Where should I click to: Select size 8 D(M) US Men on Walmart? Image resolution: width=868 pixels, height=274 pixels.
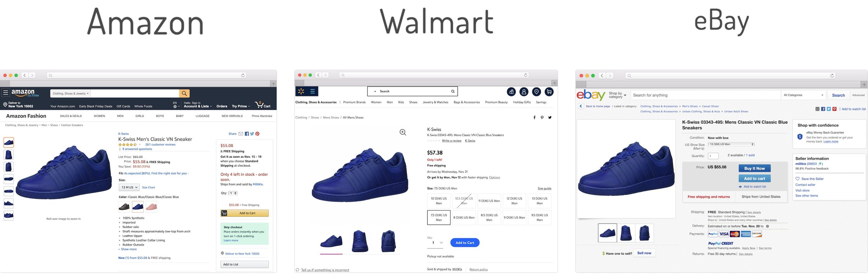point(464,217)
